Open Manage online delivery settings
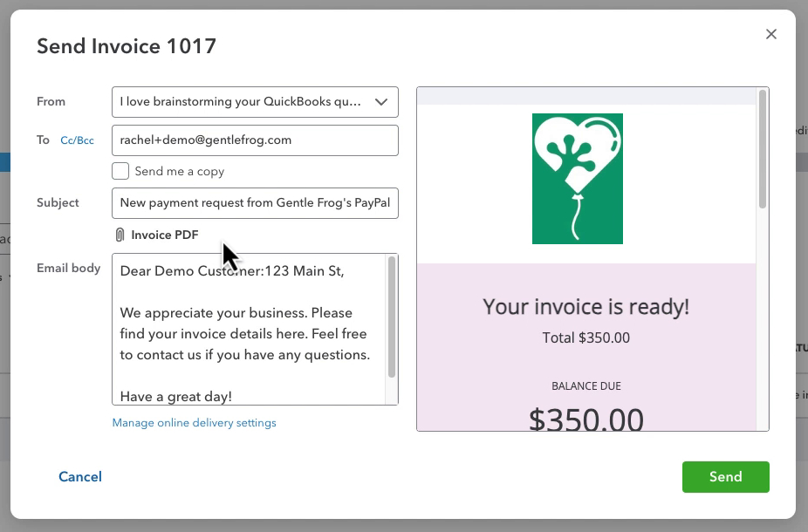808x532 pixels. [195, 423]
